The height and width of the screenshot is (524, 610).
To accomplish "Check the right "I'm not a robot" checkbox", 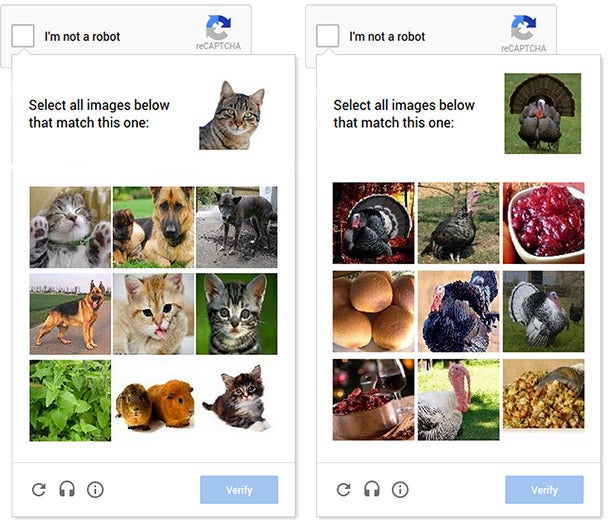I will (328, 36).
